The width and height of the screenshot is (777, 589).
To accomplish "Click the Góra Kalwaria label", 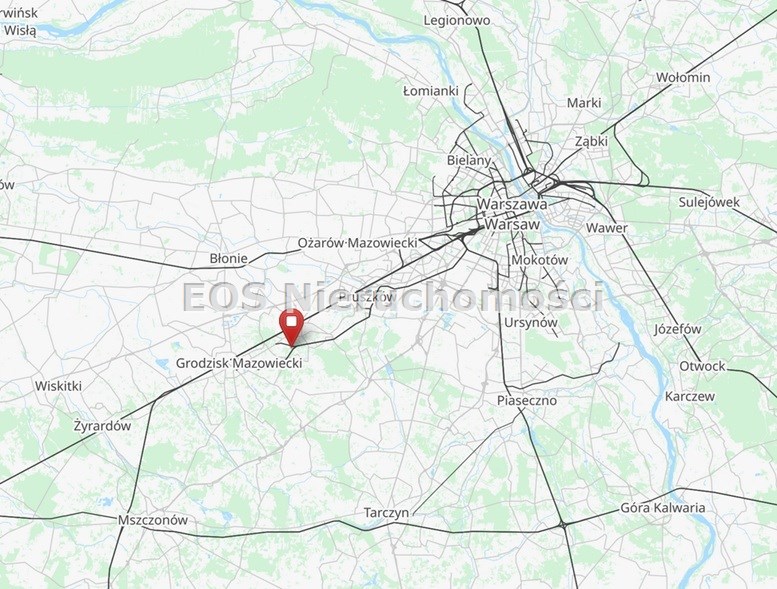I will pyautogui.click(x=663, y=508).
